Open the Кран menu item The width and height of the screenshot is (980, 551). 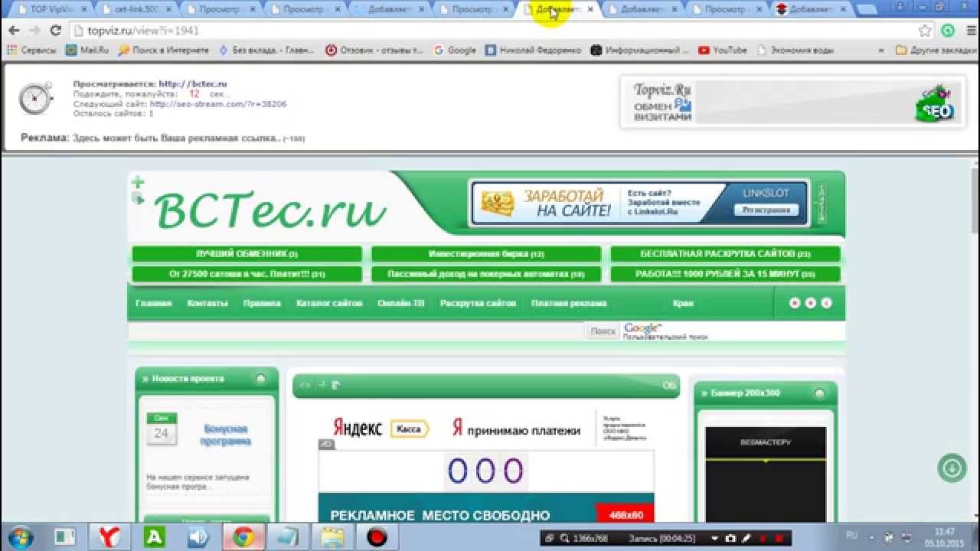pyautogui.click(x=683, y=303)
